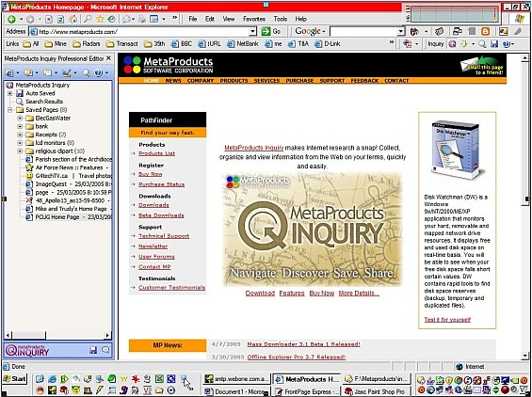532x397 pixels.
Task: Click the Inquiry toolbar save floppy icon
Action: (x=494, y=43)
